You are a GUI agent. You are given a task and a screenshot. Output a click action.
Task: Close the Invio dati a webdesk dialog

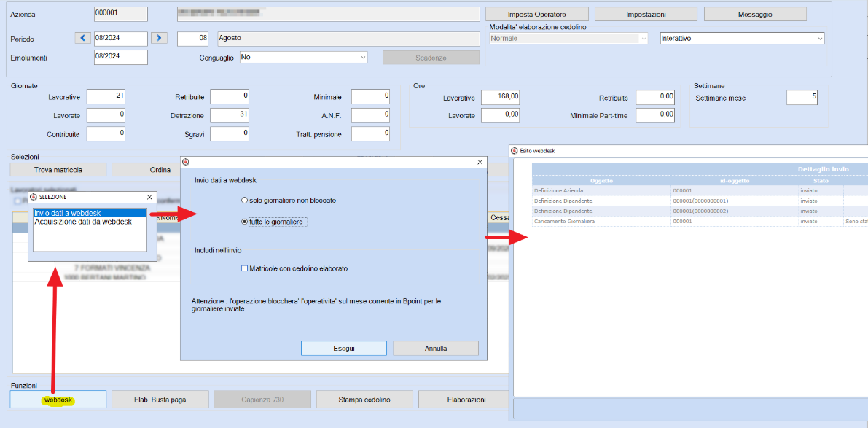coord(480,162)
